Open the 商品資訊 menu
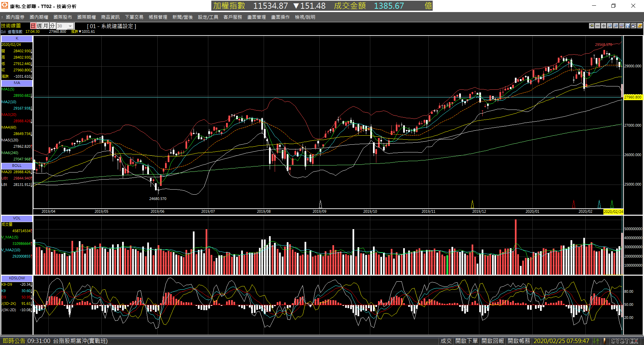Screen dimensions: 644x345 point(110,17)
